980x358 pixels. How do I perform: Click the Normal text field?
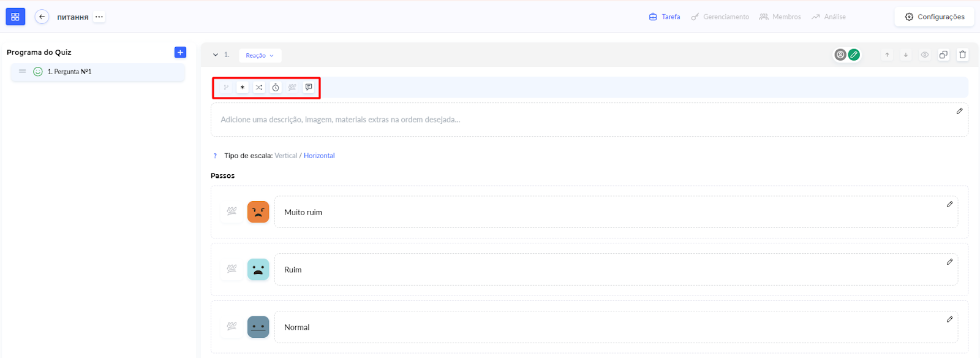(616, 327)
